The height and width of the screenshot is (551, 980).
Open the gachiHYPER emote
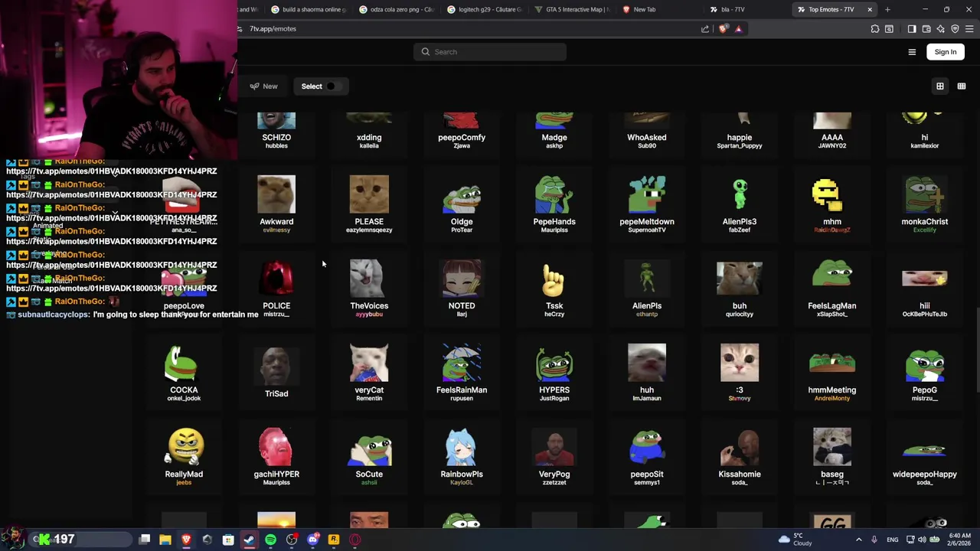(276, 456)
